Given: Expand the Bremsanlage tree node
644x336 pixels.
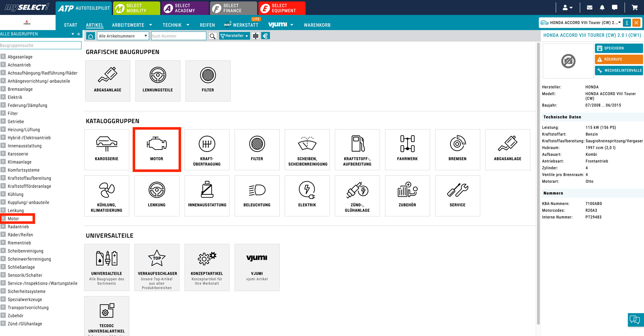Looking at the screenshot, I should (3, 89).
